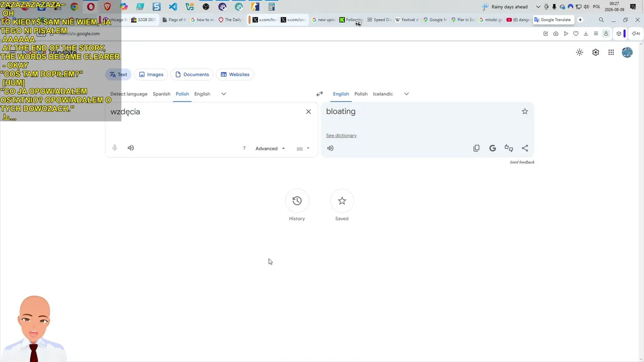Viewport: 644px width, 362px height.
Task: Open Opera from the taskbar
Action: click(x=91, y=7)
